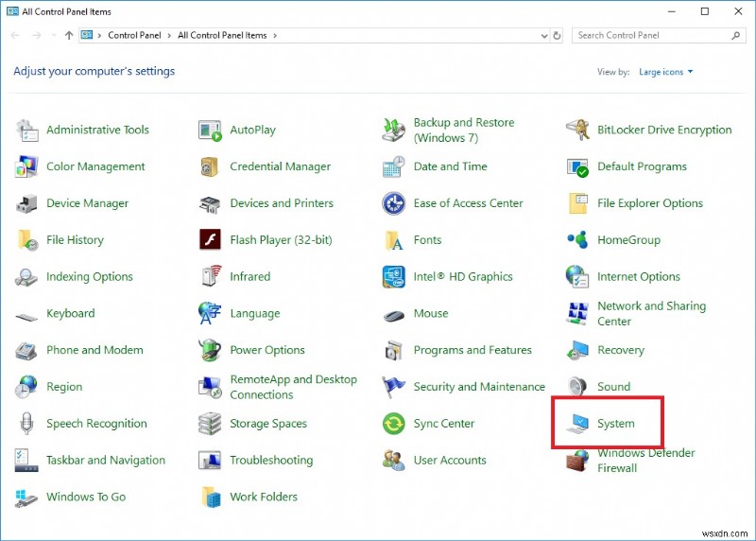Click the search magnifier icon

click(x=736, y=36)
